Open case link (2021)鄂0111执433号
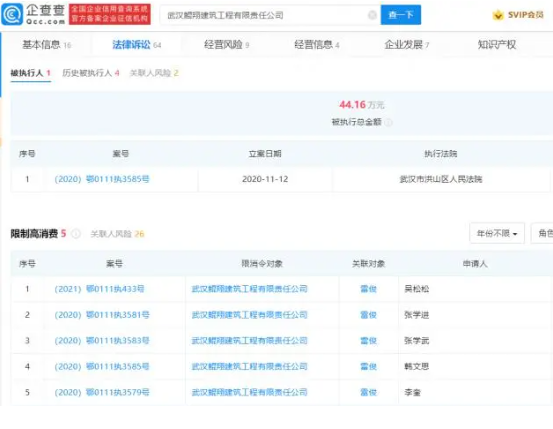The width and height of the screenshot is (553, 429). pos(99,289)
